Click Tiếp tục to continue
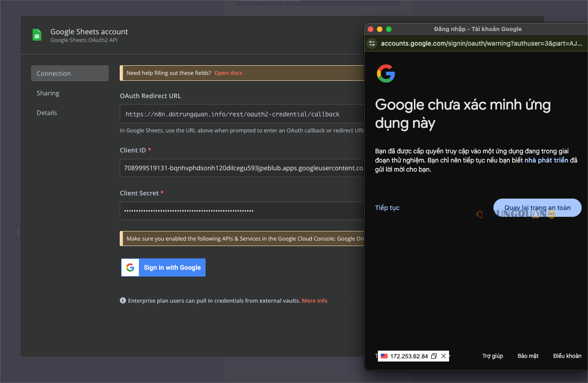This screenshot has width=588, height=383. [x=387, y=208]
